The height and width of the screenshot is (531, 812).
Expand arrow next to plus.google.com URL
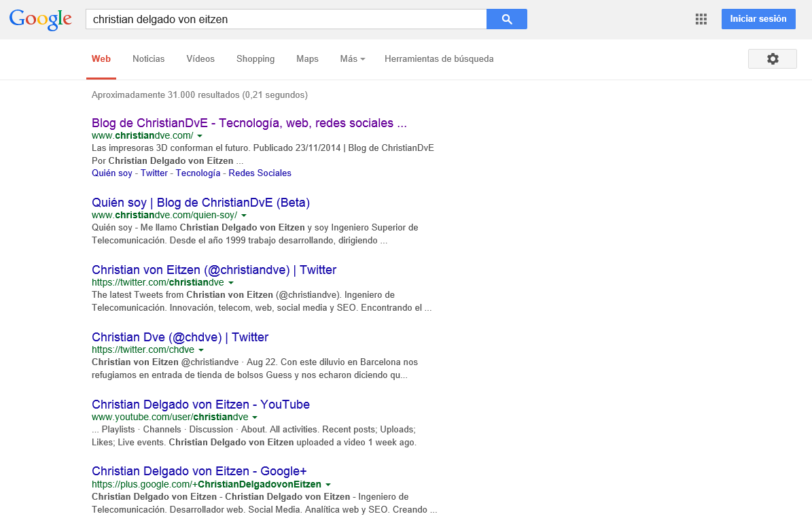point(328,485)
